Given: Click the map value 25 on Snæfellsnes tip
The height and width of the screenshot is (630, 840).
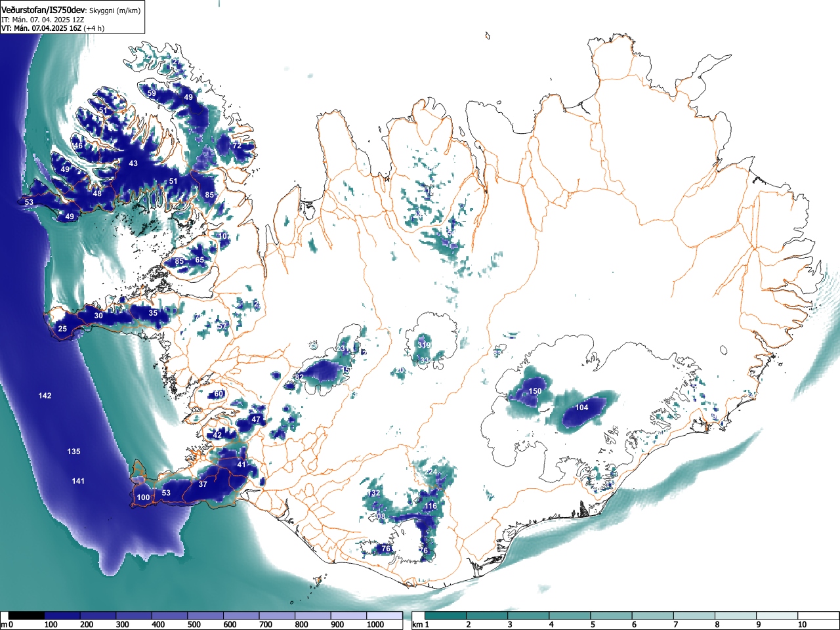Looking at the screenshot, I should click(x=62, y=329).
